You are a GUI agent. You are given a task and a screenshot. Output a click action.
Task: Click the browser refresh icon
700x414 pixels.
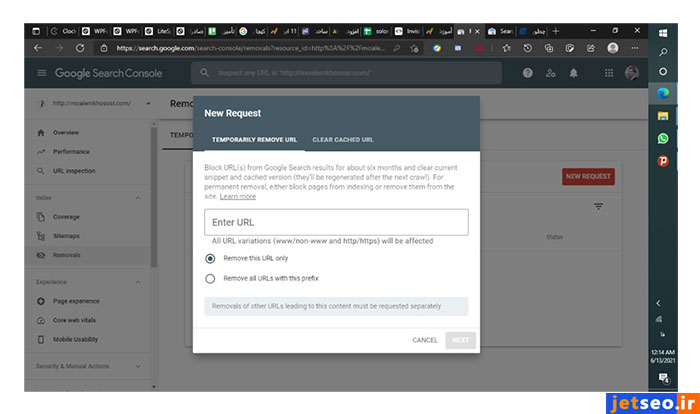click(80, 47)
